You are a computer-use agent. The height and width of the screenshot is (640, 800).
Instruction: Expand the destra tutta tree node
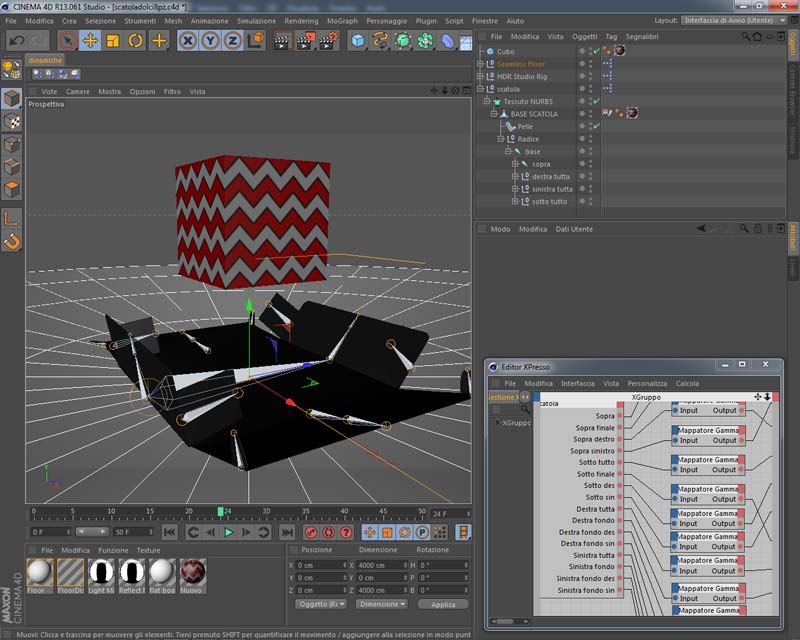[x=515, y=176]
